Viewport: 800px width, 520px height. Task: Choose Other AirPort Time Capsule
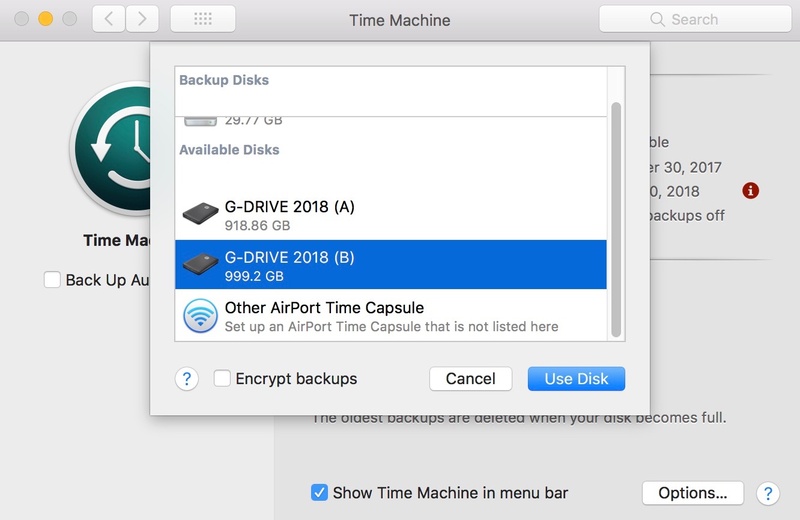(x=391, y=316)
